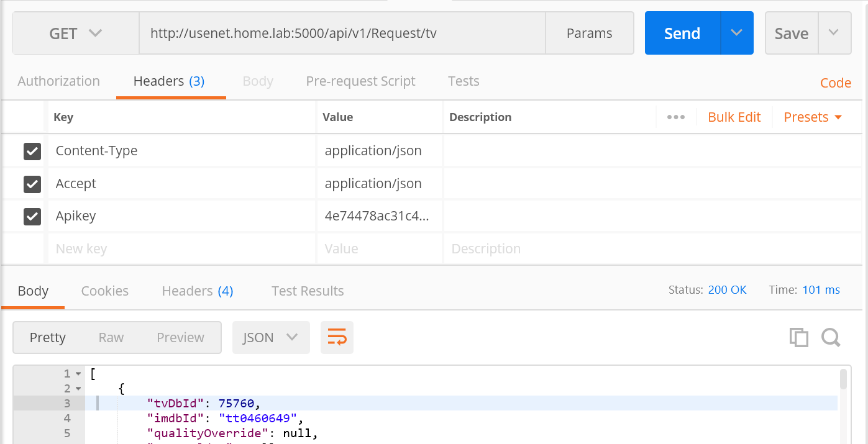Uncheck the Content-Type header
Image resolution: width=868 pixels, height=444 pixels.
pyautogui.click(x=31, y=151)
